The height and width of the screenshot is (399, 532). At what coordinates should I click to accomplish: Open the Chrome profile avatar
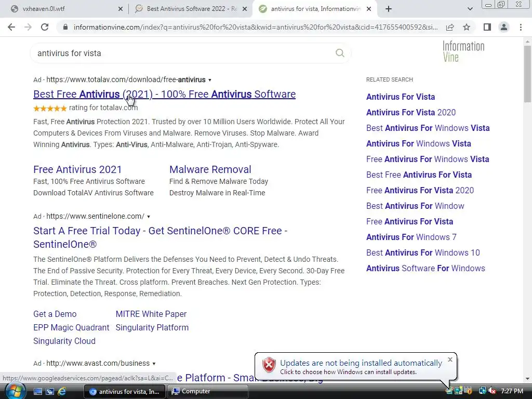(x=504, y=27)
